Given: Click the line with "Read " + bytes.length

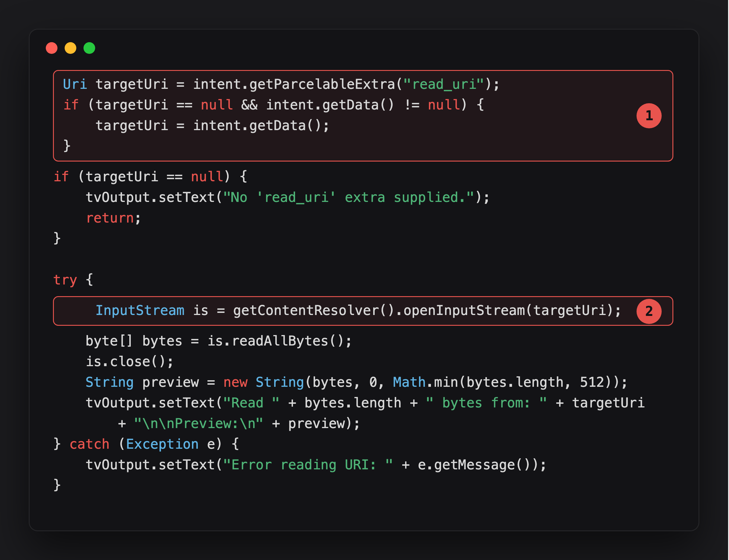Looking at the screenshot, I should (365, 403).
